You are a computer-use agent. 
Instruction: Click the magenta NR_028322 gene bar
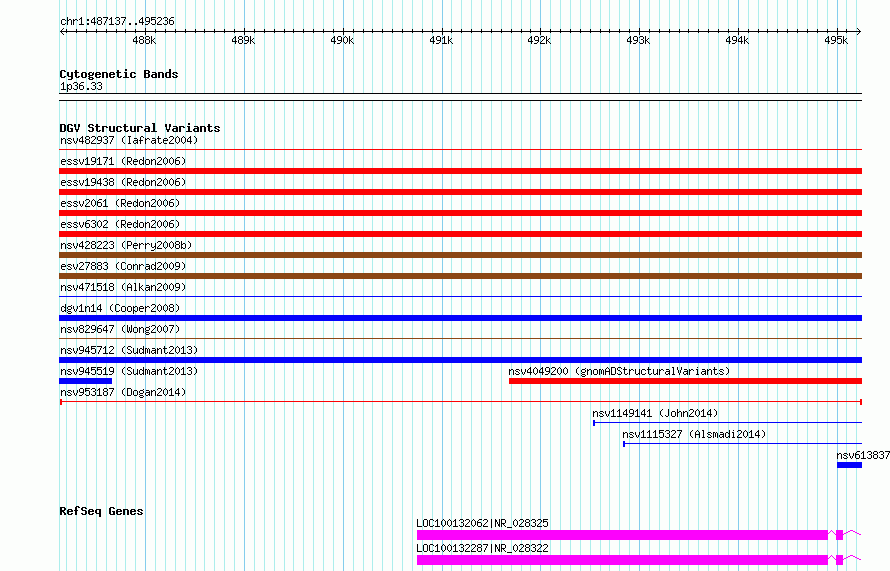(x=622, y=560)
